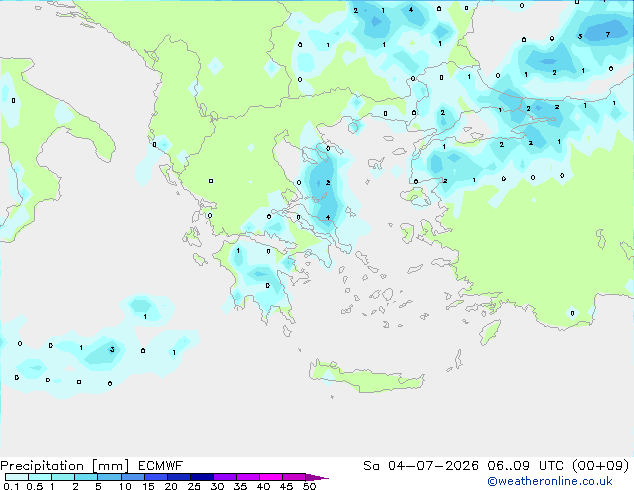Click the precipitation value '7' on the map
This screenshot has width=634, height=490.
click(607, 34)
